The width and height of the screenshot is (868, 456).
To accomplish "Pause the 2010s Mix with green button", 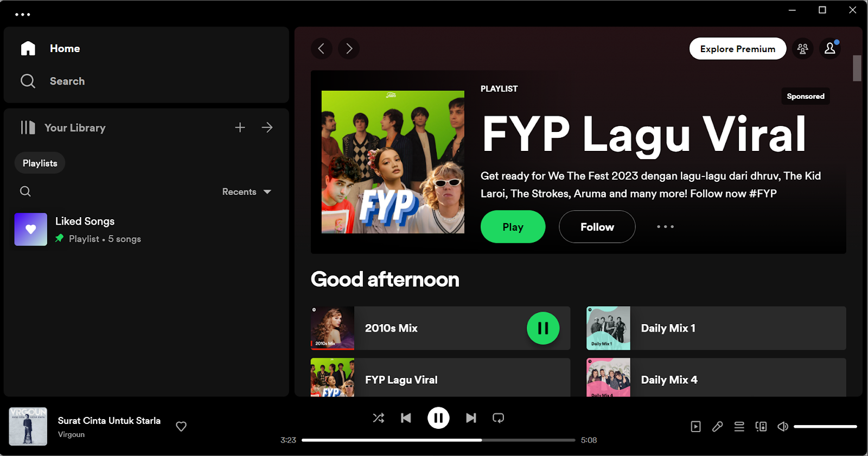I will [x=543, y=328].
